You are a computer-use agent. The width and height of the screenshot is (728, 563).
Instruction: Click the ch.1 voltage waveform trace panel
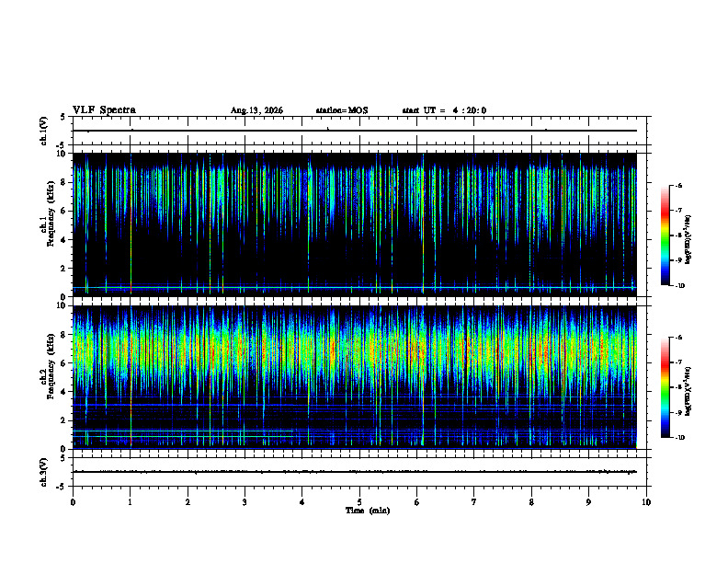point(359,131)
